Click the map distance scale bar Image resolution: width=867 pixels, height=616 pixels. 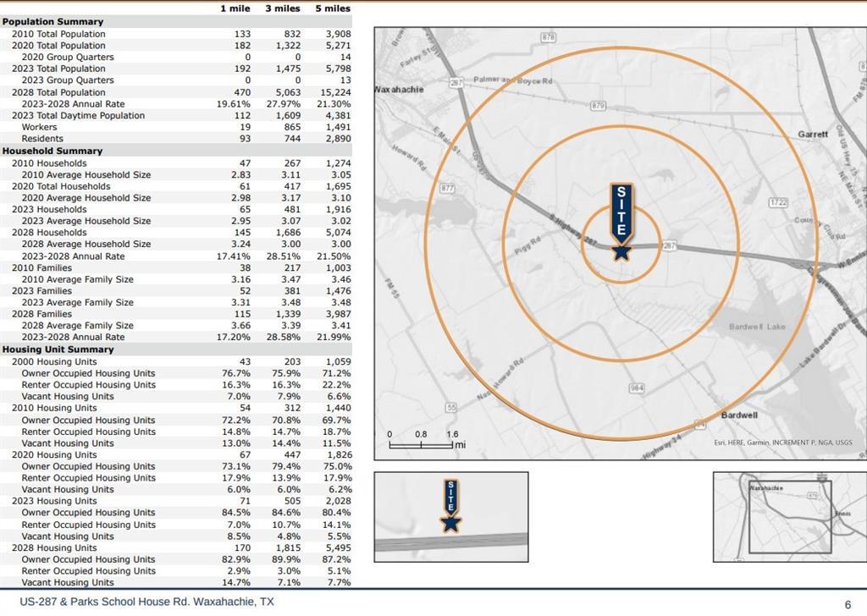(421, 444)
